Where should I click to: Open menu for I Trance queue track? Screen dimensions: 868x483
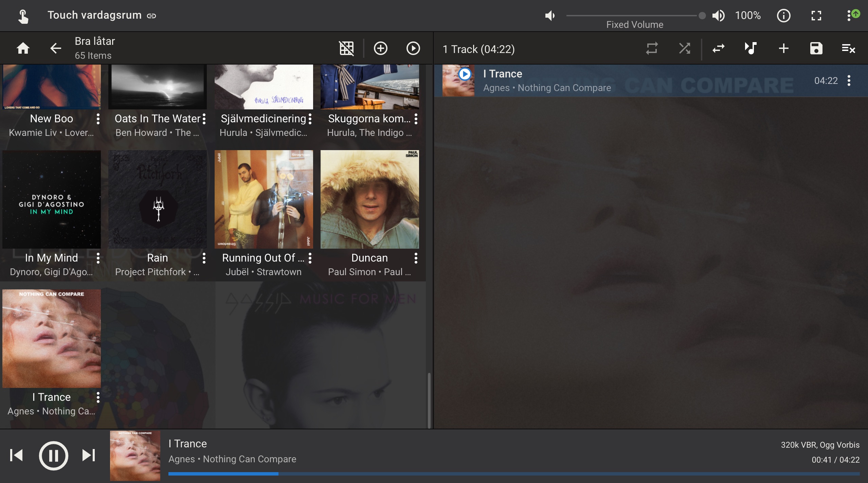pos(849,80)
